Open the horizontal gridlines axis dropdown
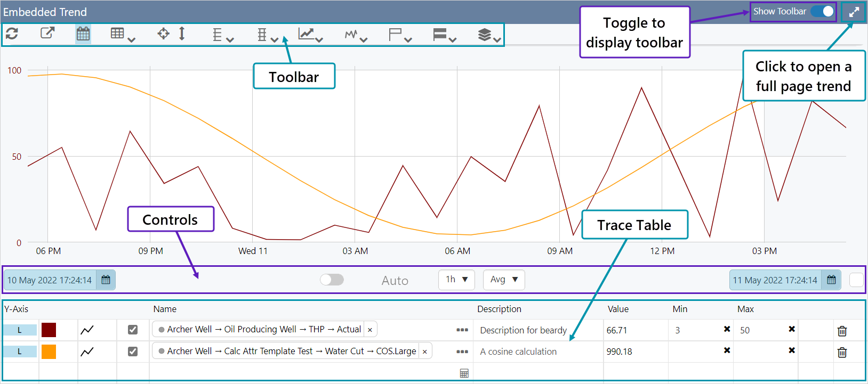Screen dimensions: 868x384 click(223, 35)
